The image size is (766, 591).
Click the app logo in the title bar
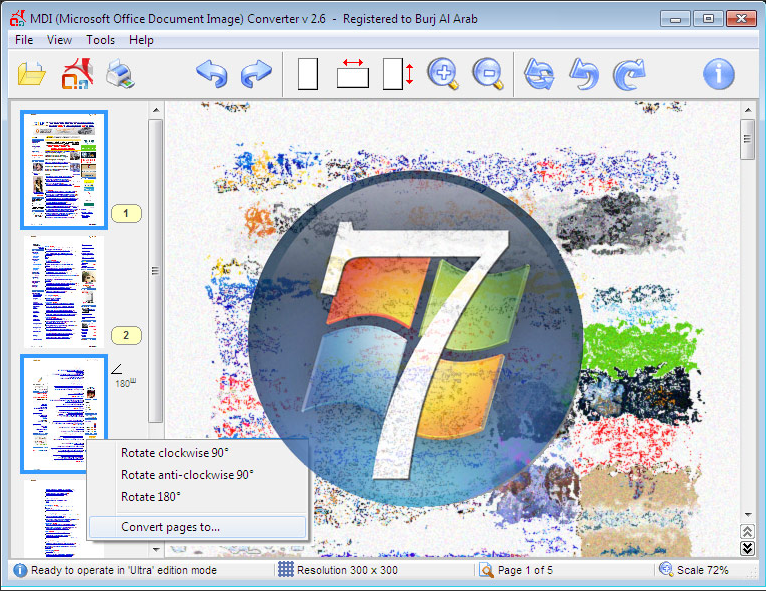click(x=18, y=19)
